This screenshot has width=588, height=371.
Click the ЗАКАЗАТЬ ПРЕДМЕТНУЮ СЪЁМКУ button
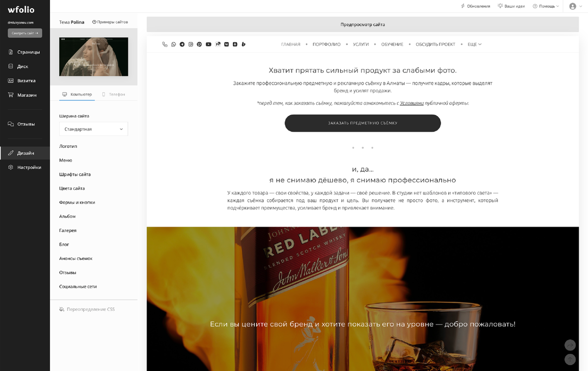point(363,123)
